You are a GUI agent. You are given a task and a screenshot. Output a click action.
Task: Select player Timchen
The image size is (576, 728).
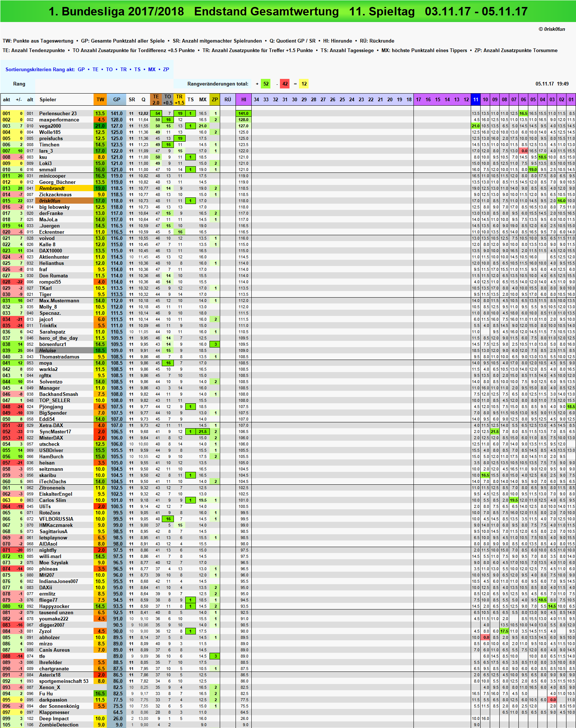pos(49,145)
